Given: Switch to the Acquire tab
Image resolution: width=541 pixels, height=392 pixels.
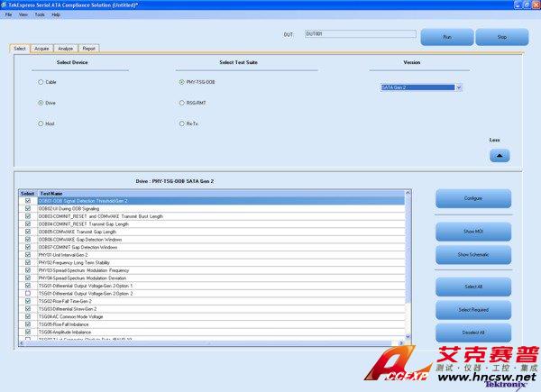Looking at the screenshot, I should tap(41, 48).
